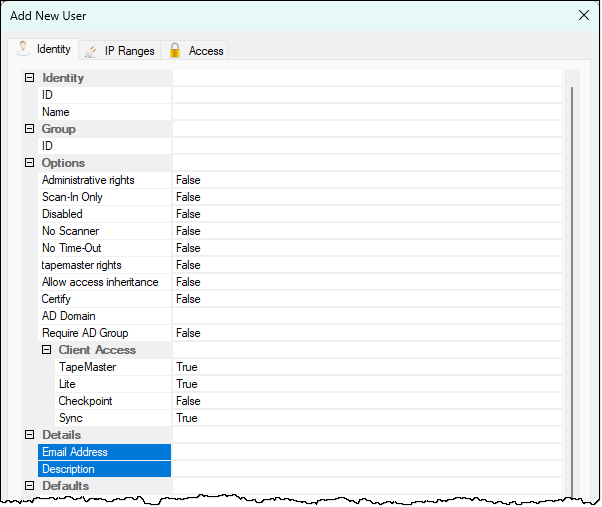Select the AD Domain value field
602x507 pixels.
point(366,316)
